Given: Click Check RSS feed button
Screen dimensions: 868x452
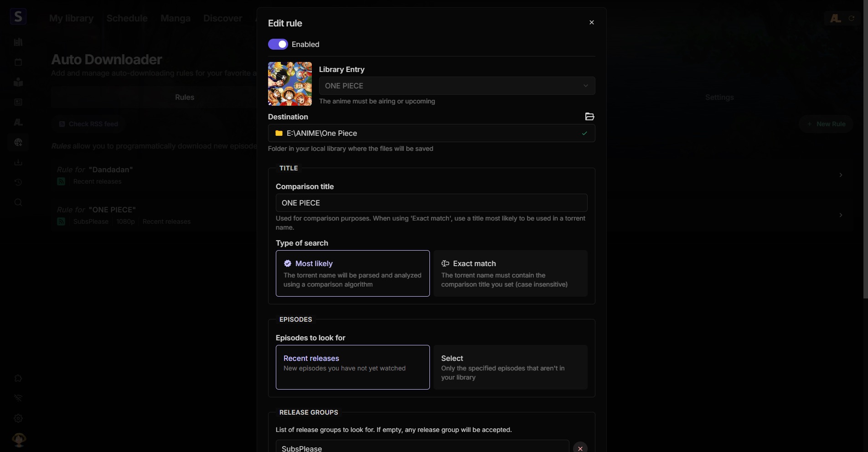Looking at the screenshot, I should (89, 124).
